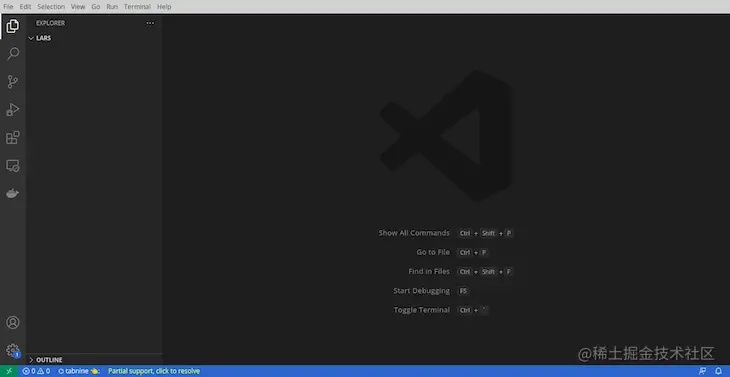Click the 'Go to File' text
The width and height of the screenshot is (730, 377).
pyautogui.click(x=433, y=252)
